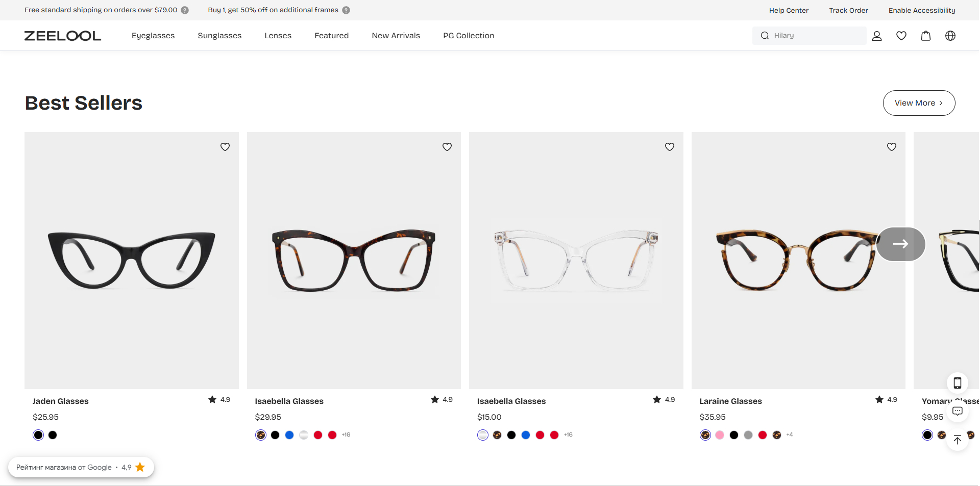Click the free shipping info question icon
The height and width of the screenshot is (486, 980).
pyautogui.click(x=185, y=10)
